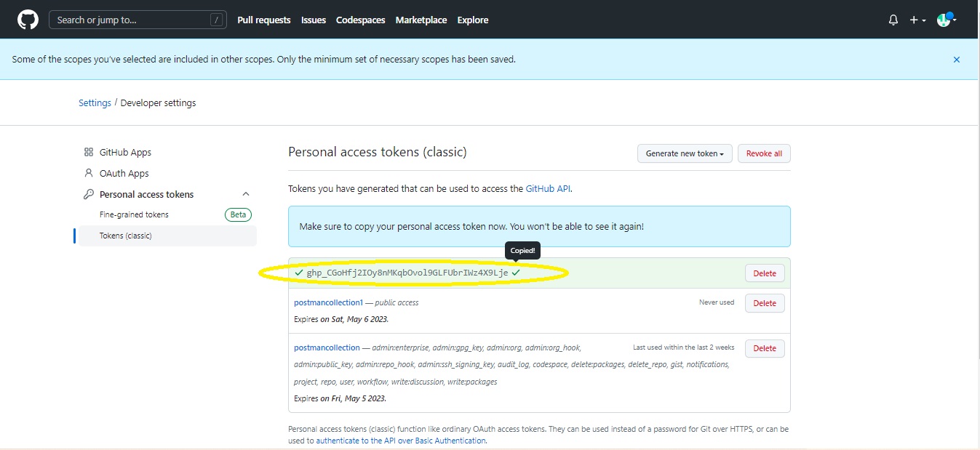Open the OAuth Apps settings page

(124, 173)
